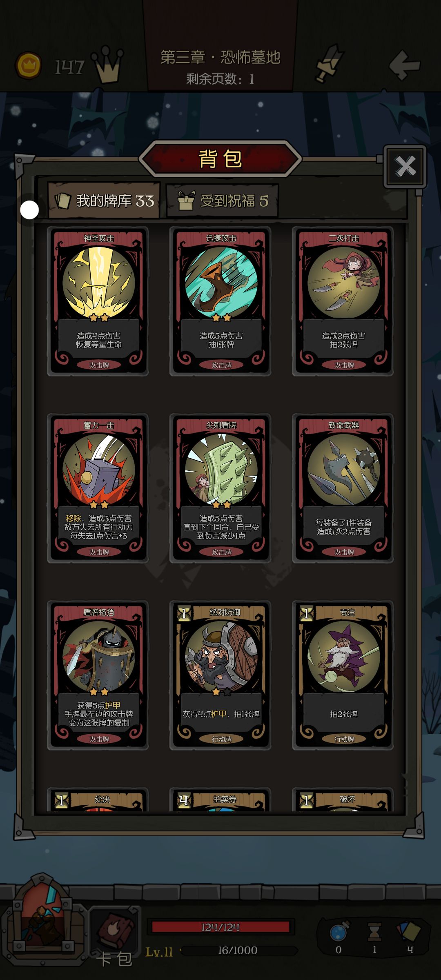Close the 背包 panel with the X
Image resolution: width=441 pixels, height=980 pixels.
tap(405, 166)
